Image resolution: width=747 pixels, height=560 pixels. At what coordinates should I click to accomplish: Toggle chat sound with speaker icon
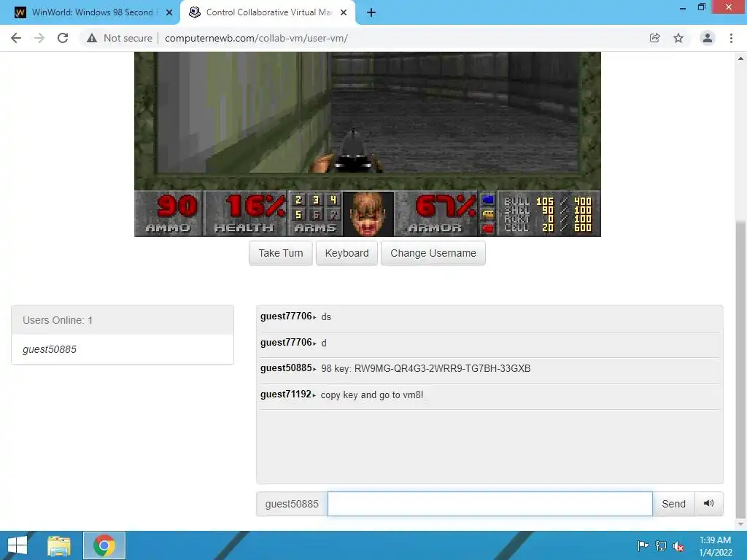coord(709,504)
